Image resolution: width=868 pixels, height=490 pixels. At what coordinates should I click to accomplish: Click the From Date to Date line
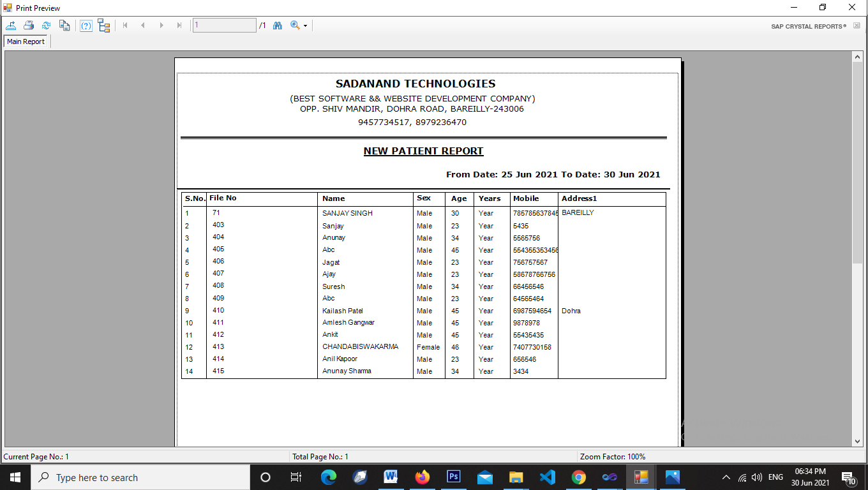pos(553,174)
